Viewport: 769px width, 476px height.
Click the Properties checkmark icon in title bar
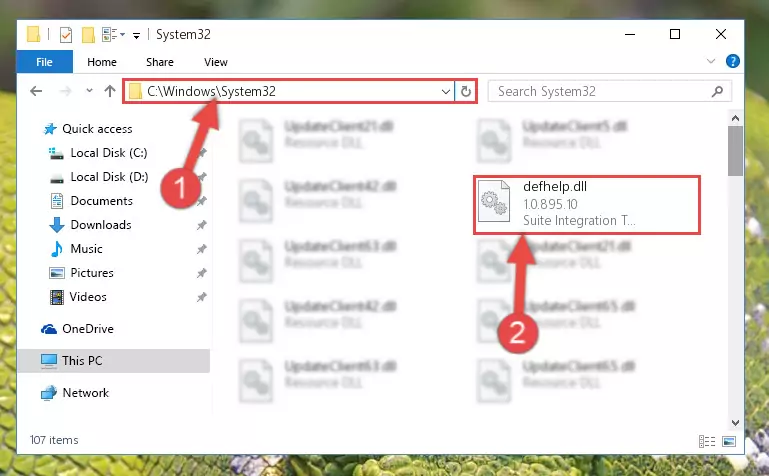pos(66,35)
